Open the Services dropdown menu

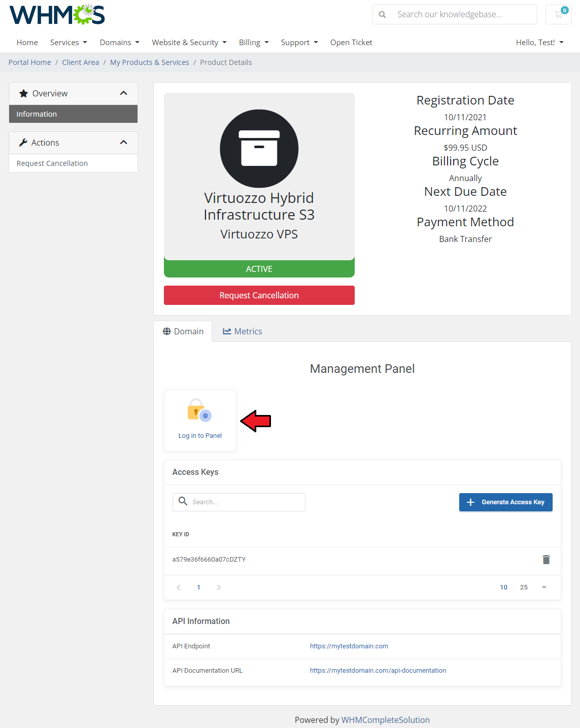[x=69, y=43]
